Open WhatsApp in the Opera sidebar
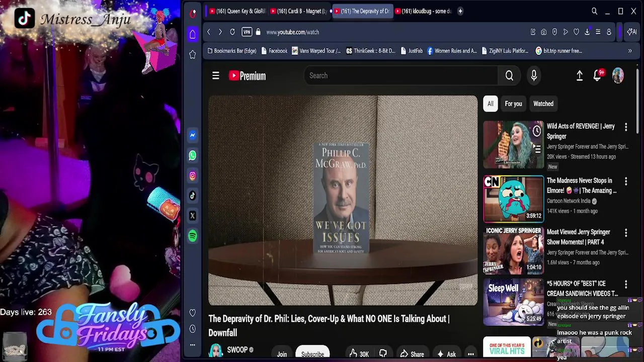 click(193, 155)
